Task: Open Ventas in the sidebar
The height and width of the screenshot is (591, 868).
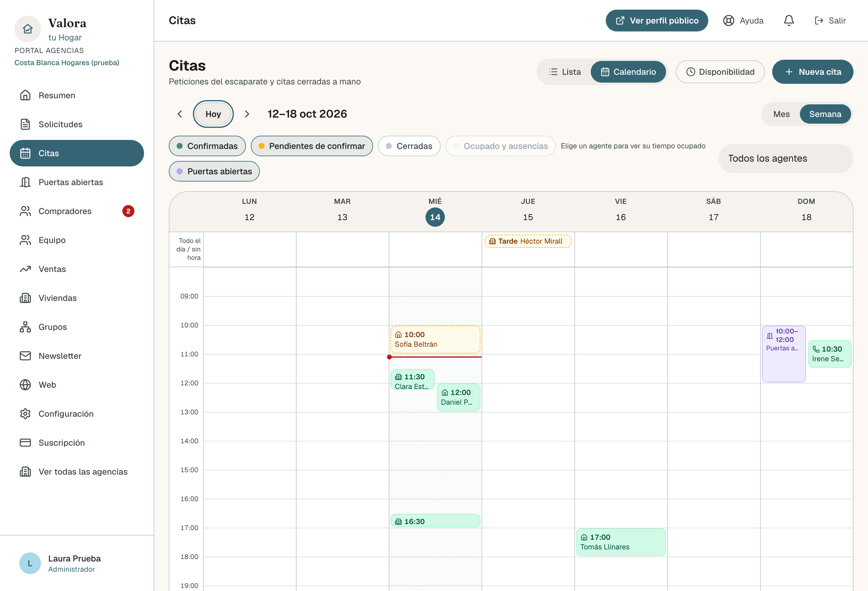Action: pos(77,269)
